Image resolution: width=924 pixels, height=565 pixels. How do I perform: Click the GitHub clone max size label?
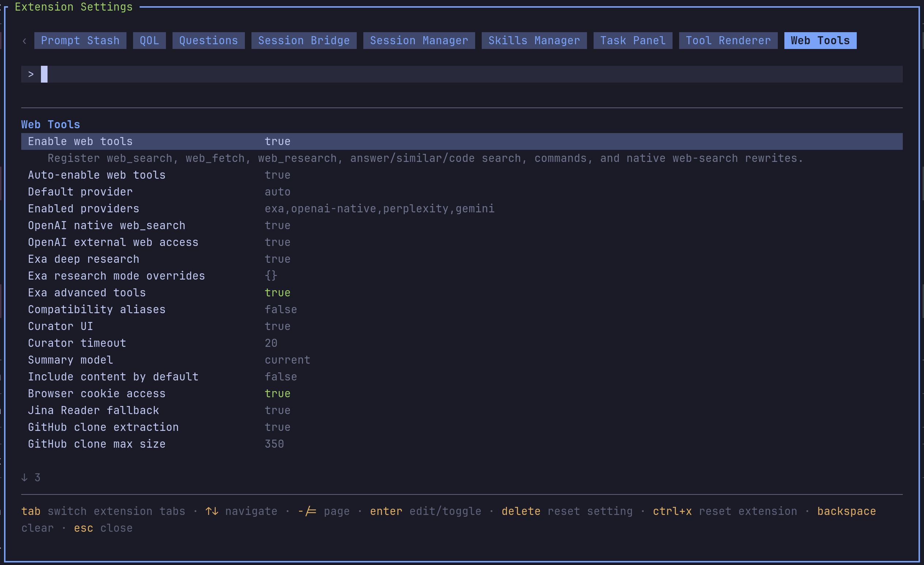point(97,444)
